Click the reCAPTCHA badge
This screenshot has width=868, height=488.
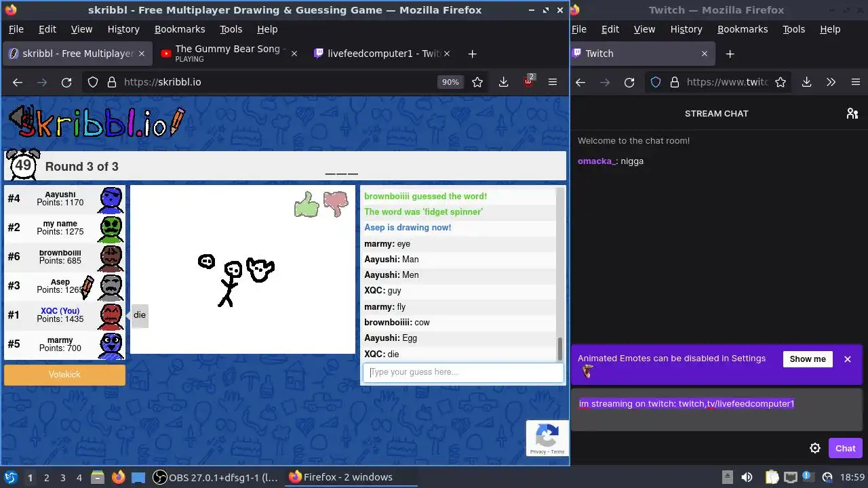(x=547, y=438)
